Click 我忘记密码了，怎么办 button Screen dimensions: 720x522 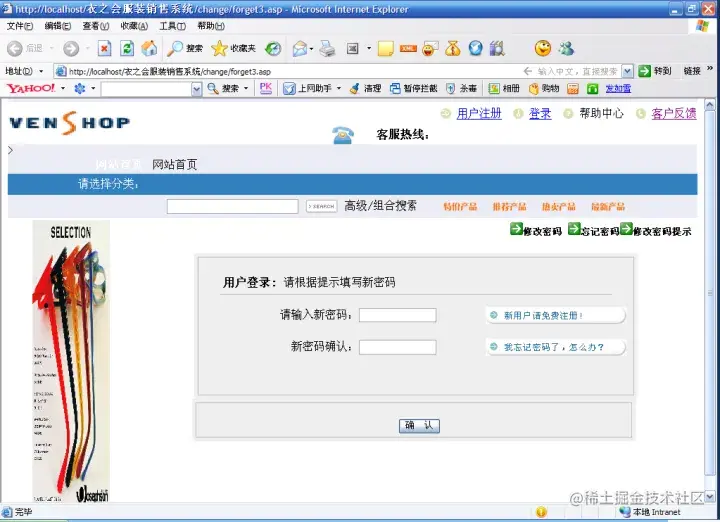tap(556, 347)
